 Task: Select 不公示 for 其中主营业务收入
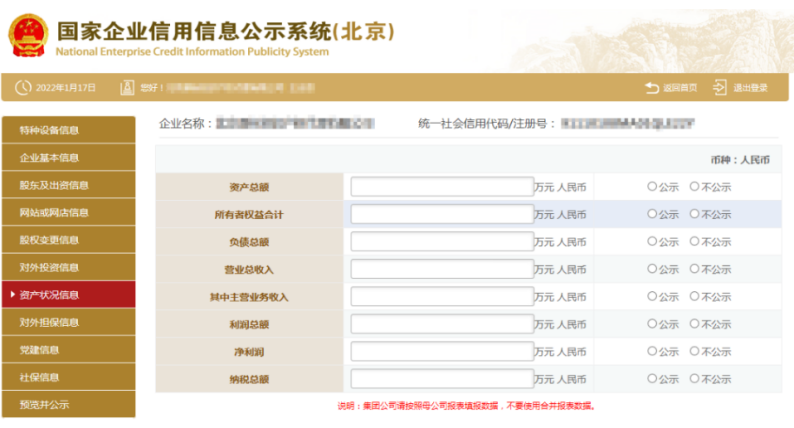pos(695,296)
